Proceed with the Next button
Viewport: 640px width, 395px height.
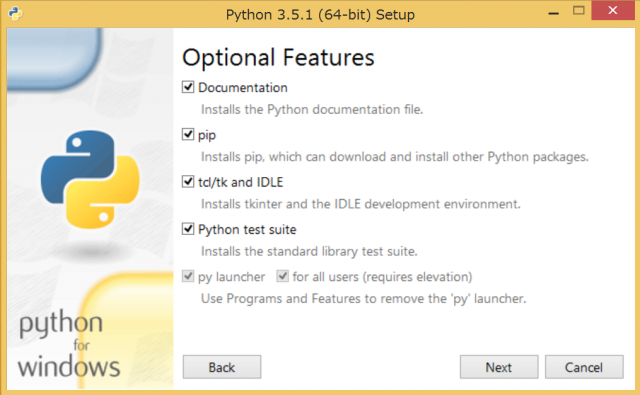point(499,367)
